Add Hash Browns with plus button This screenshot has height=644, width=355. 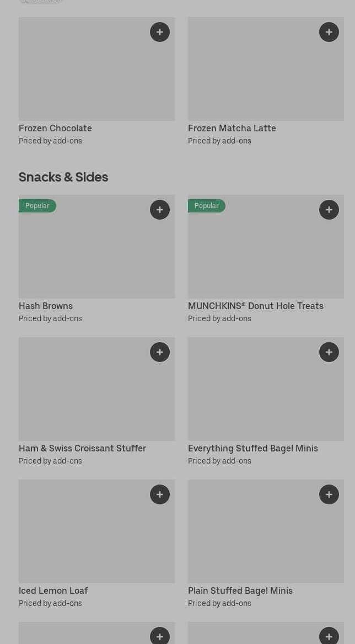pos(160,210)
